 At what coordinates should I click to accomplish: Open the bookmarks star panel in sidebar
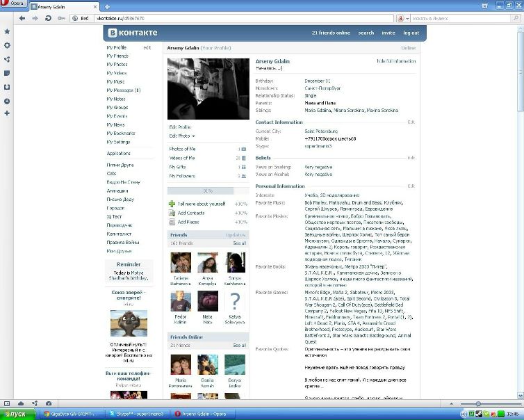[7, 32]
